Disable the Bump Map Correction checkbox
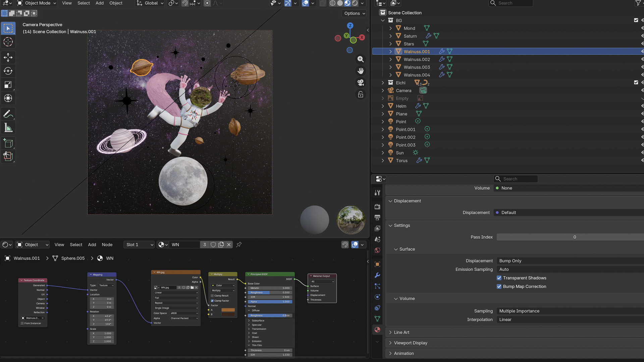 pos(499,287)
